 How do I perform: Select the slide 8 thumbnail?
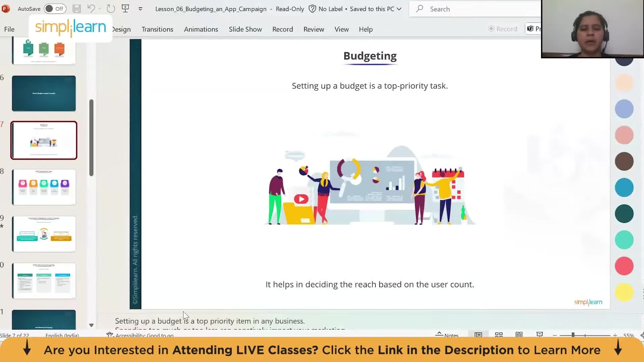pyautogui.click(x=44, y=187)
